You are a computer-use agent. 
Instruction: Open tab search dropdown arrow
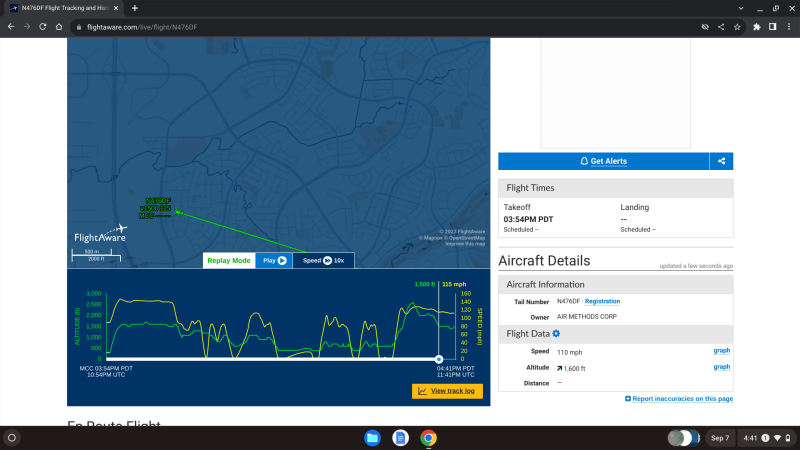point(741,8)
